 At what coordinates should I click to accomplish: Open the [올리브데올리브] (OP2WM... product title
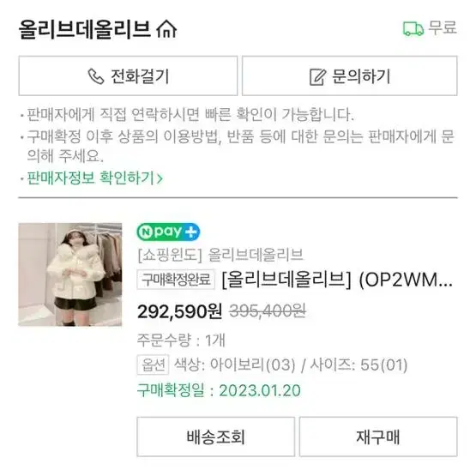(x=338, y=280)
